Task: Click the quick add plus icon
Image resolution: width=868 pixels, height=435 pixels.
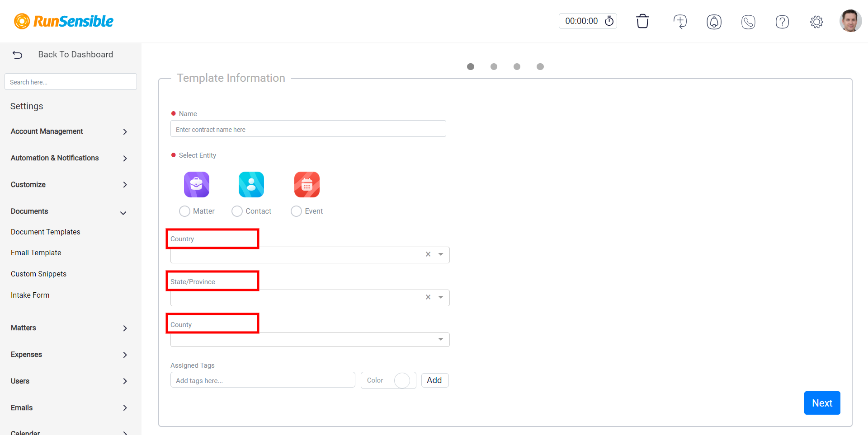Action: click(680, 21)
